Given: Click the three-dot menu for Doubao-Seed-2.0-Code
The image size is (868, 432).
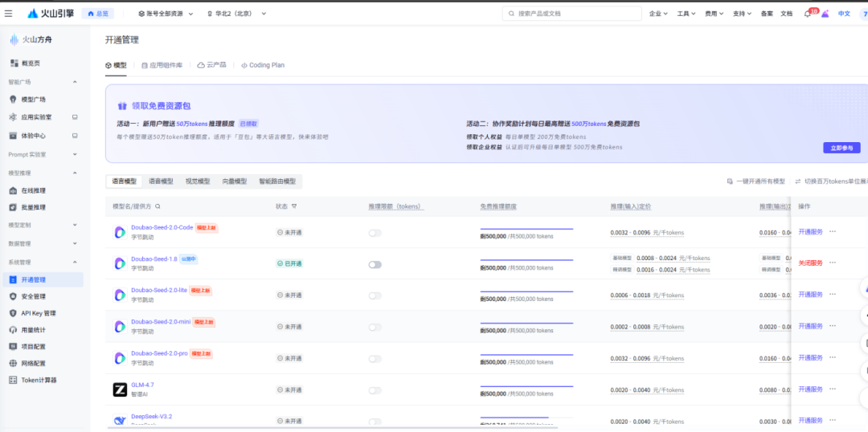Looking at the screenshot, I should (833, 232).
